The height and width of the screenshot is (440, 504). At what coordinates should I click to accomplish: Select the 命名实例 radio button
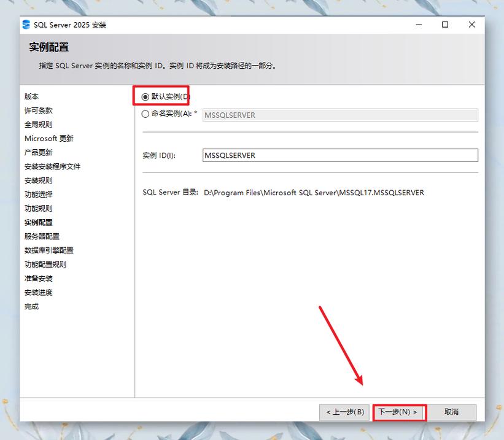[x=145, y=114]
